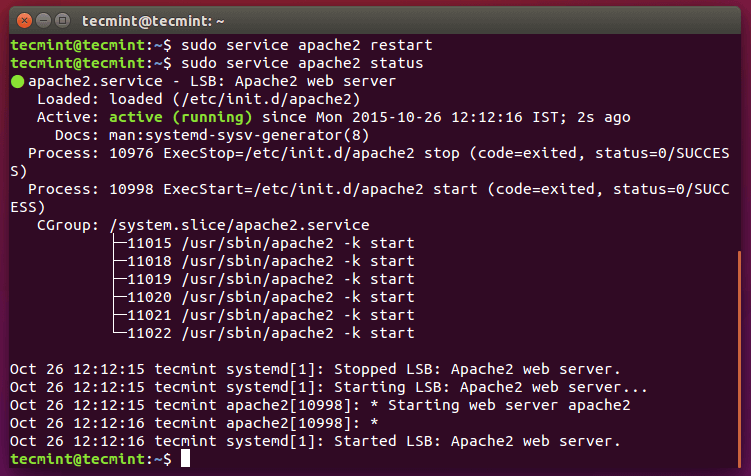Image resolution: width=751 pixels, height=476 pixels.
Task: Maximize the terminal window
Action: [x=60, y=19]
